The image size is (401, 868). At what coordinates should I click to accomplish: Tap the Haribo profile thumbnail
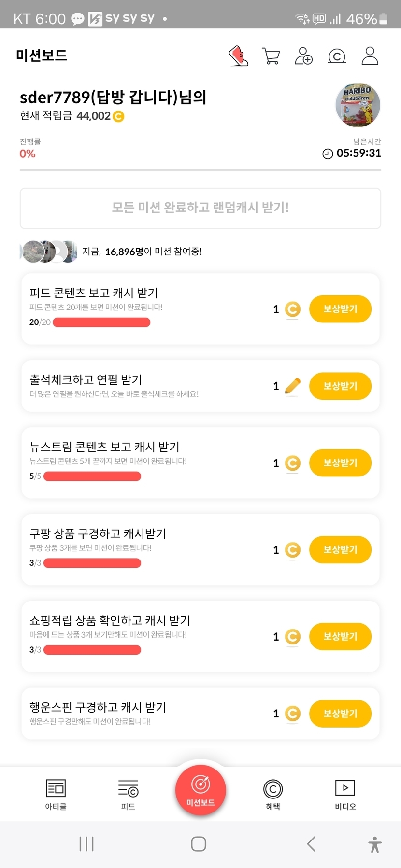pos(358,105)
